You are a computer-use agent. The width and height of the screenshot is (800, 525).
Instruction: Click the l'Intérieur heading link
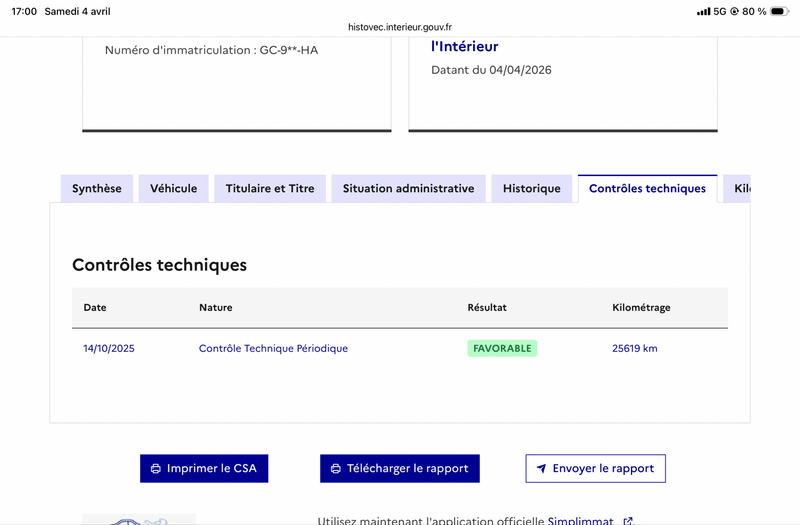tap(464, 46)
